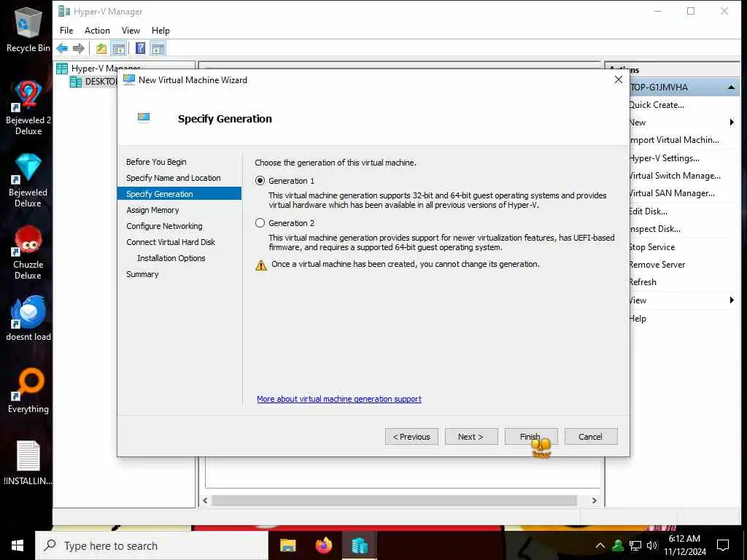Click Help in Actions pane
The image size is (747, 560).
pyautogui.click(x=638, y=319)
